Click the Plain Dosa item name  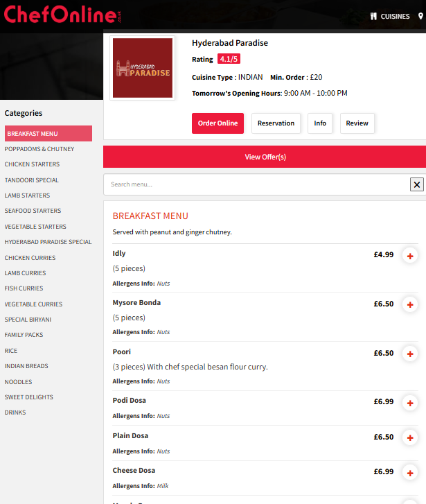(x=130, y=435)
